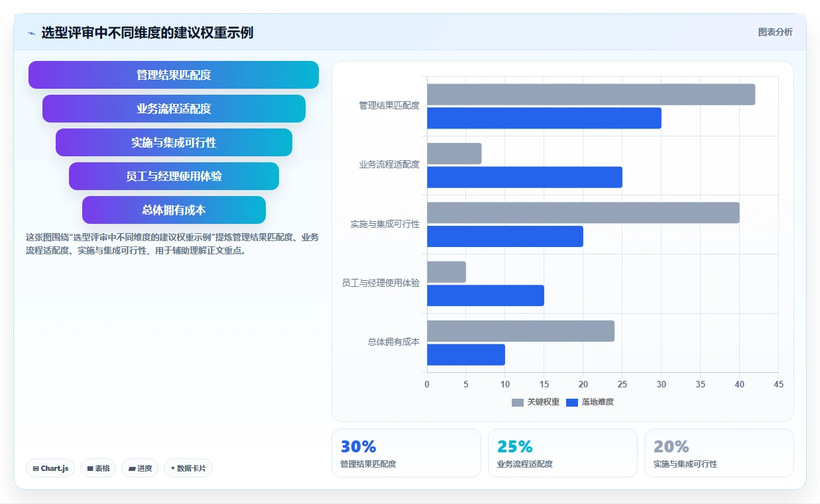Toggle the 落地难度 legend entry
Viewport: 820px width, 504px height.
coord(590,402)
